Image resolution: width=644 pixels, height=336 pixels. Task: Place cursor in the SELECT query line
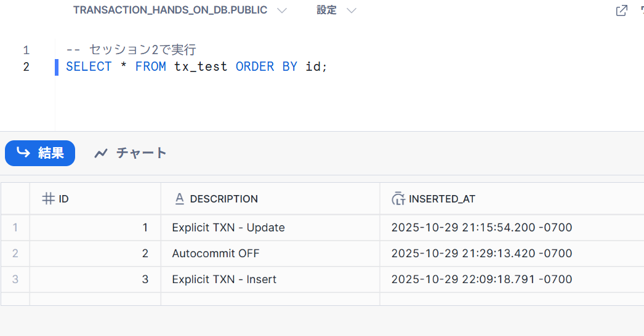(x=197, y=66)
